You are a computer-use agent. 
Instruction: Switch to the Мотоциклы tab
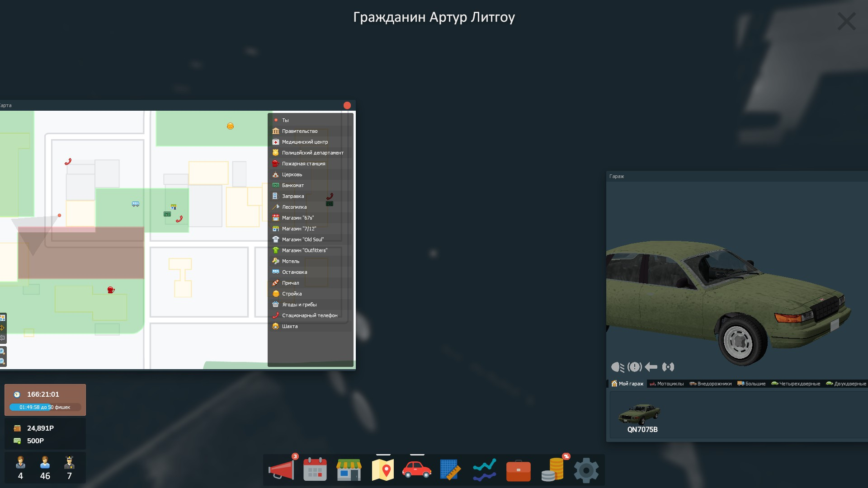pos(667,384)
